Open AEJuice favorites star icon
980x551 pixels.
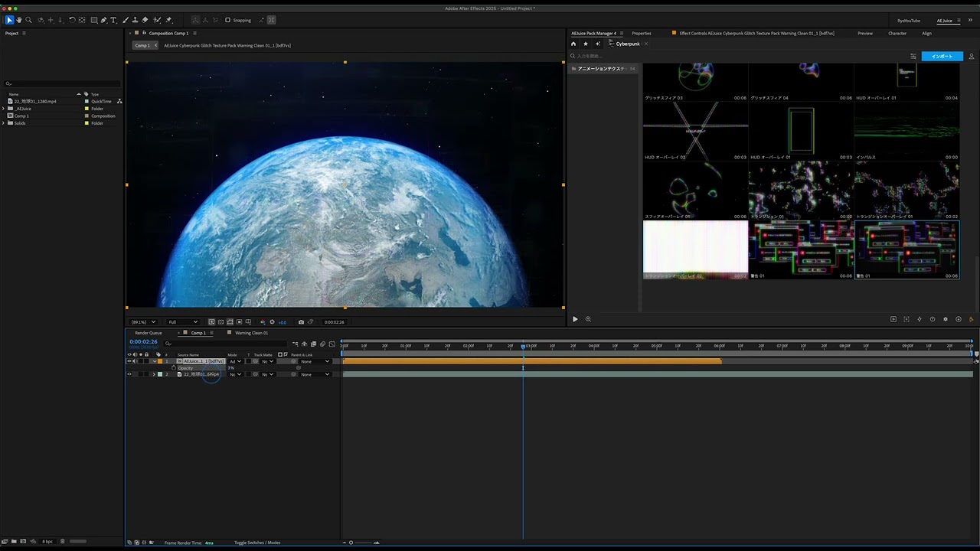point(586,44)
